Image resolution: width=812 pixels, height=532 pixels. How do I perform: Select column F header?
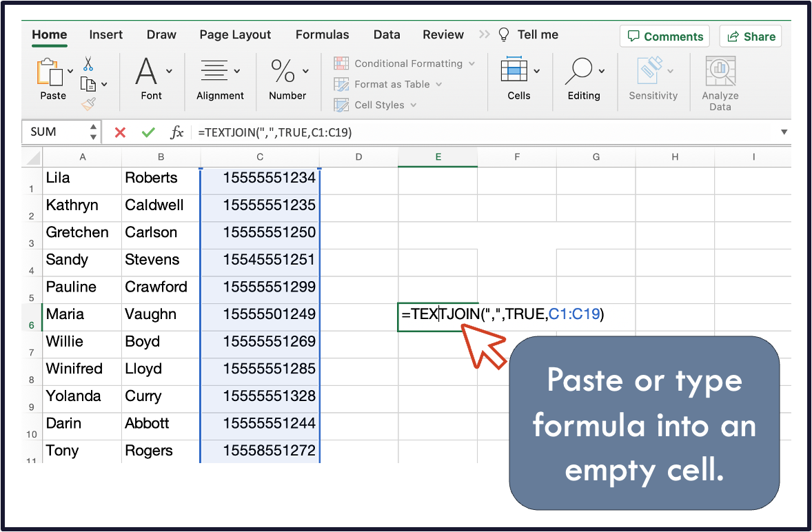(516, 157)
